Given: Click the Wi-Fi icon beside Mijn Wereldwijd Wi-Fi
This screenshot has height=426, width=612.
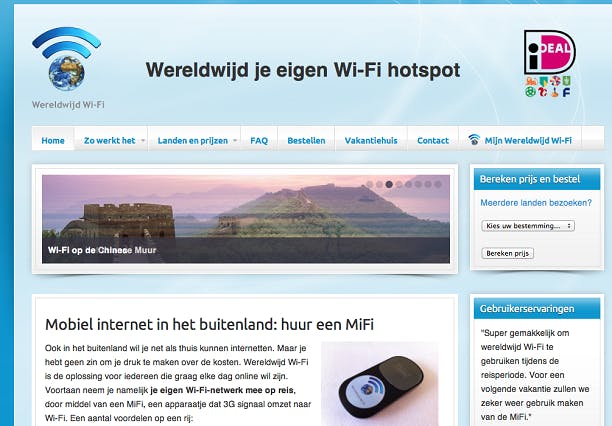Looking at the screenshot, I should click(474, 140).
